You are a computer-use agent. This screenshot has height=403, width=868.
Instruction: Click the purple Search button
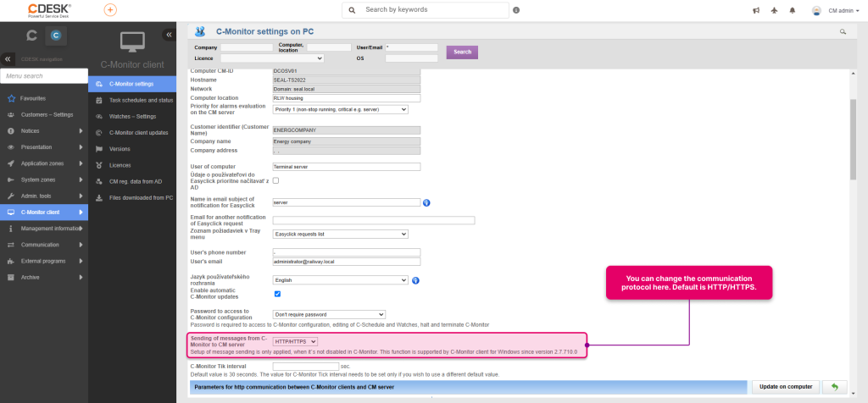462,52
